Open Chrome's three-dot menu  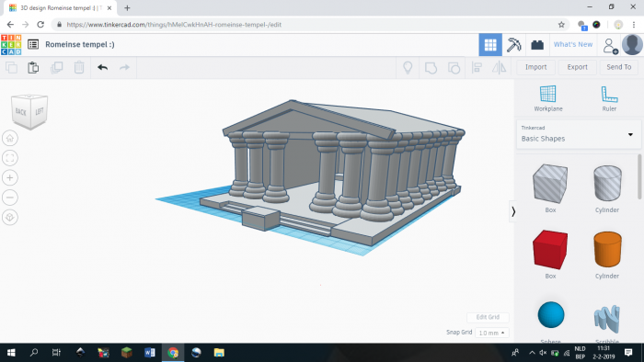click(634, 25)
